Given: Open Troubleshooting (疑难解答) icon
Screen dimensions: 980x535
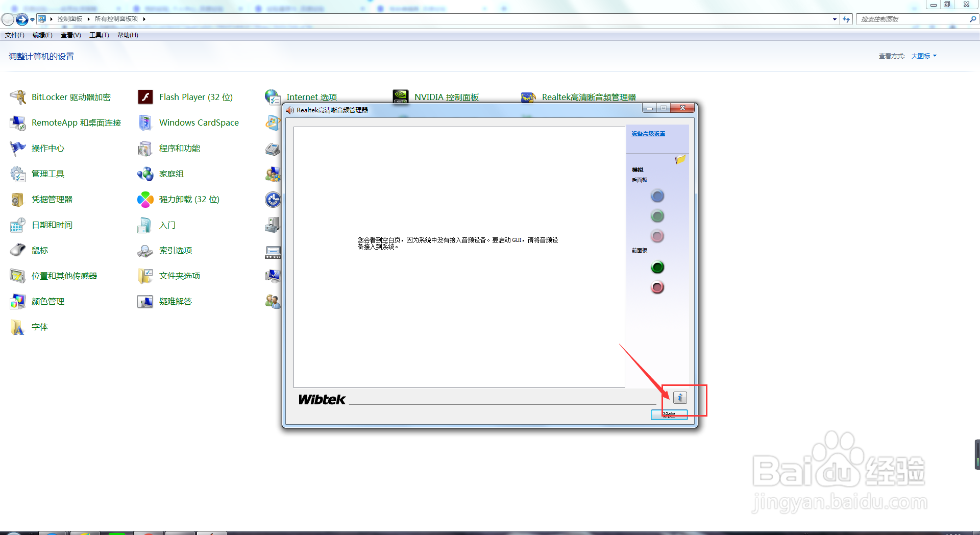Looking at the screenshot, I should click(145, 301).
